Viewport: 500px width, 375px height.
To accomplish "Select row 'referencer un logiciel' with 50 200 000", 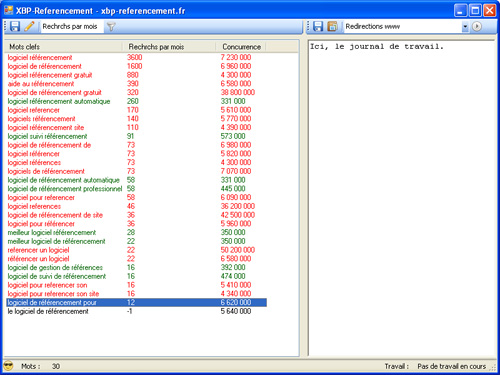I will pos(136,250).
